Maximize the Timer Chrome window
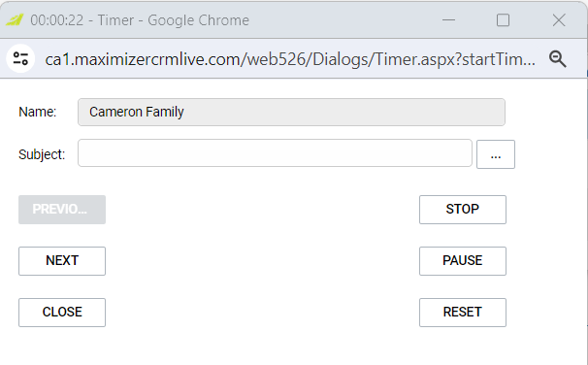Image resolution: width=588 pixels, height=365 pixels. point(503,19)
